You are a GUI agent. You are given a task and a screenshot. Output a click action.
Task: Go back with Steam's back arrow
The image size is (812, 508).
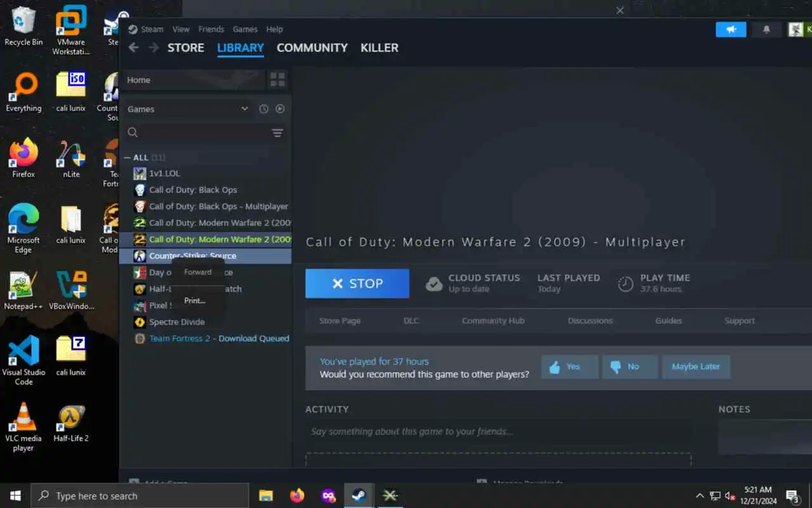coord(133,48)
